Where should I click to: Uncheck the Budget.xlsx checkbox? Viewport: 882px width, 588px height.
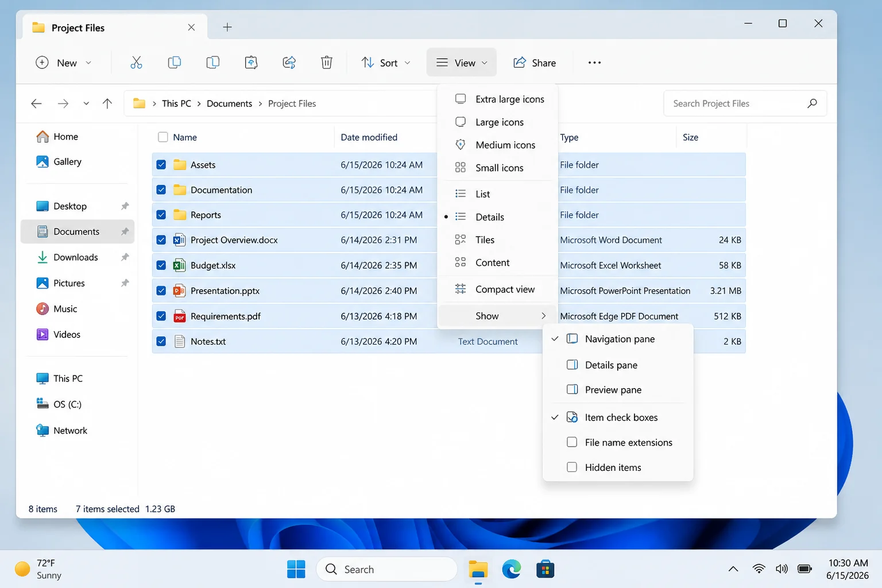[x=161, y=265]
